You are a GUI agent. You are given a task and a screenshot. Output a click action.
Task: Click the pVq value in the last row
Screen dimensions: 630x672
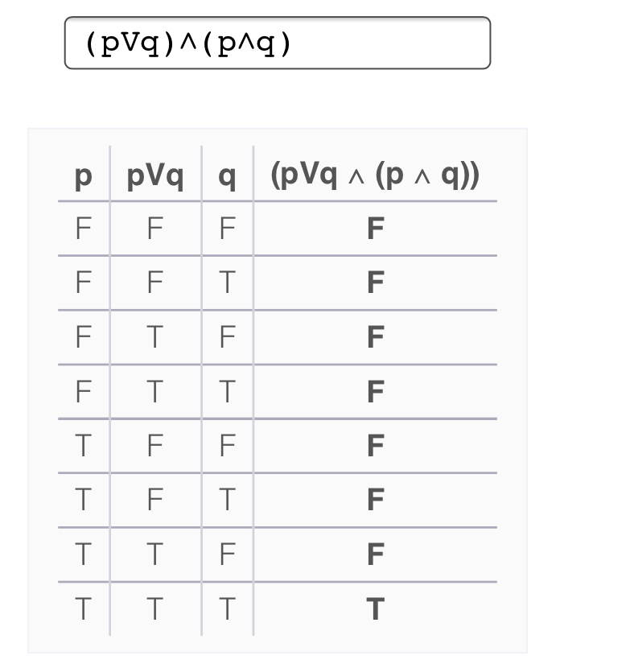pos(155,609)
